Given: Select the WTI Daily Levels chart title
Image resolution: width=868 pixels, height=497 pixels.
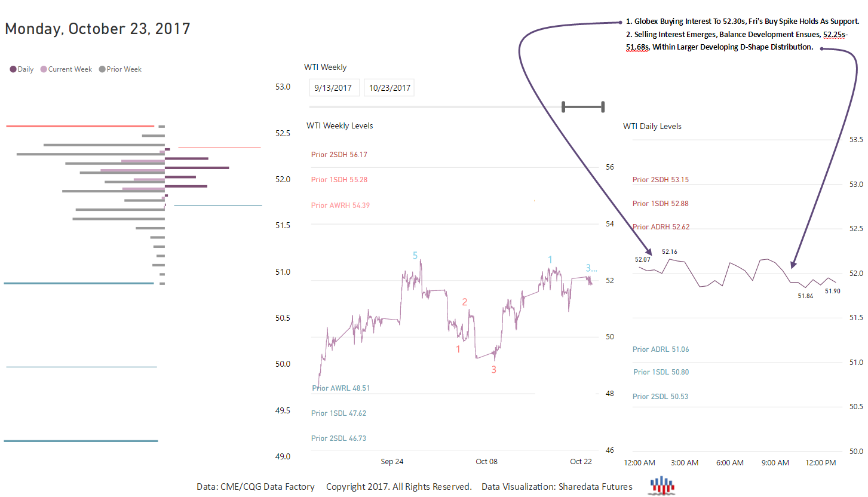Looking at the screenshot, I should 652,127.
